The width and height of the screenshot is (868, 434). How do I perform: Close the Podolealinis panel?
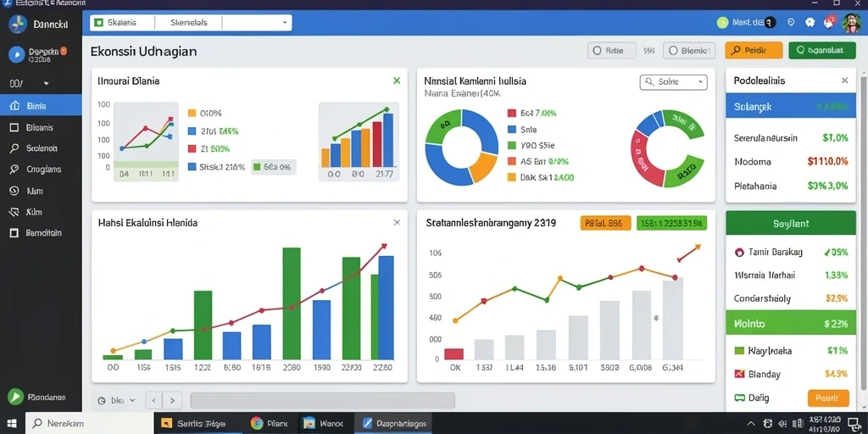845,81
